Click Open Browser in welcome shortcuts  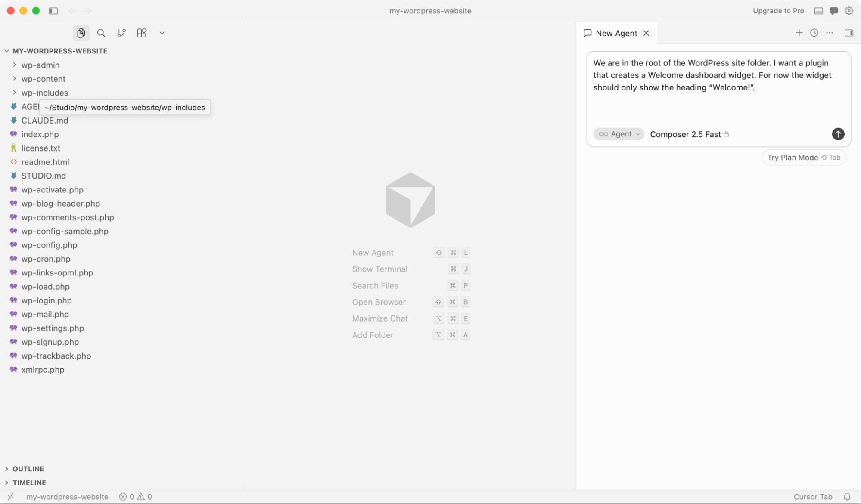[x=379, y=302]
